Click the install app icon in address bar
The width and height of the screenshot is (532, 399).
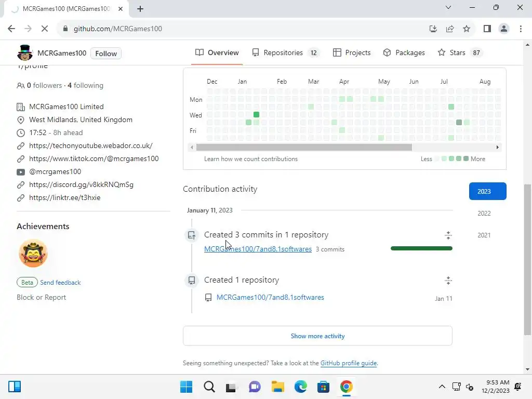433,29
